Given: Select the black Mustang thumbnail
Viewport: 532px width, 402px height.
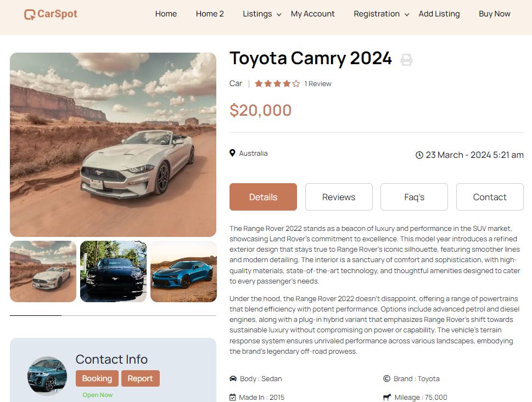Looking at the screenshot, I should coord(113,271).
